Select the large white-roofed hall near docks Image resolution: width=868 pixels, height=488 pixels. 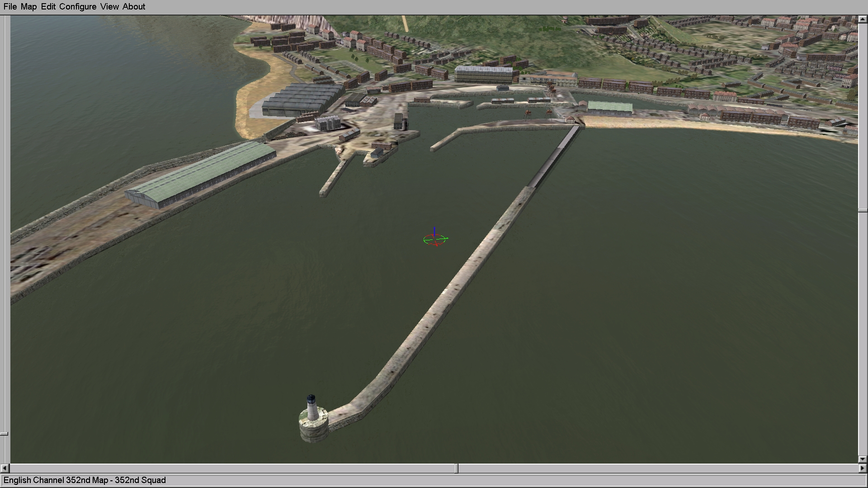484,74
